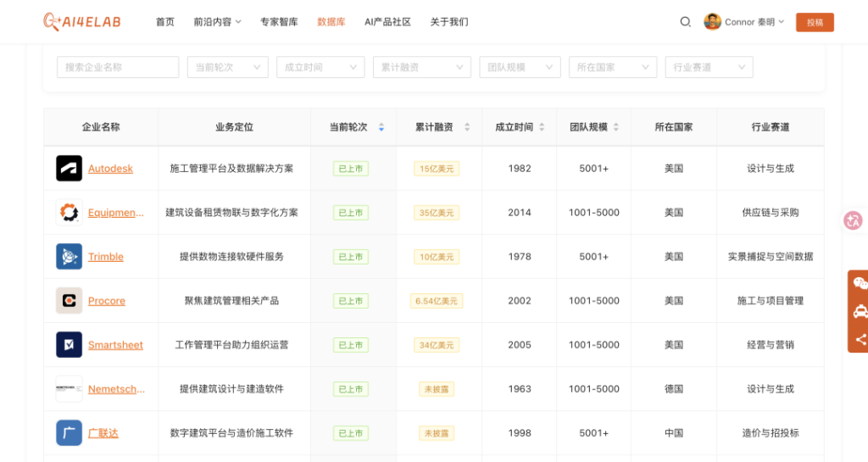Click the Smartsheet company logo
The width and height of the screenshot is (868, 462).
point(70,345)
